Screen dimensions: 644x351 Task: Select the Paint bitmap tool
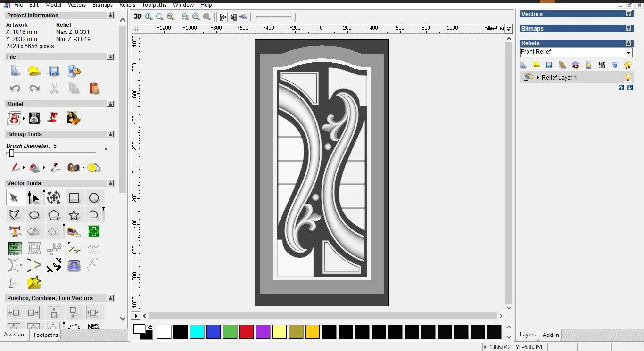[x=15, y=167]
